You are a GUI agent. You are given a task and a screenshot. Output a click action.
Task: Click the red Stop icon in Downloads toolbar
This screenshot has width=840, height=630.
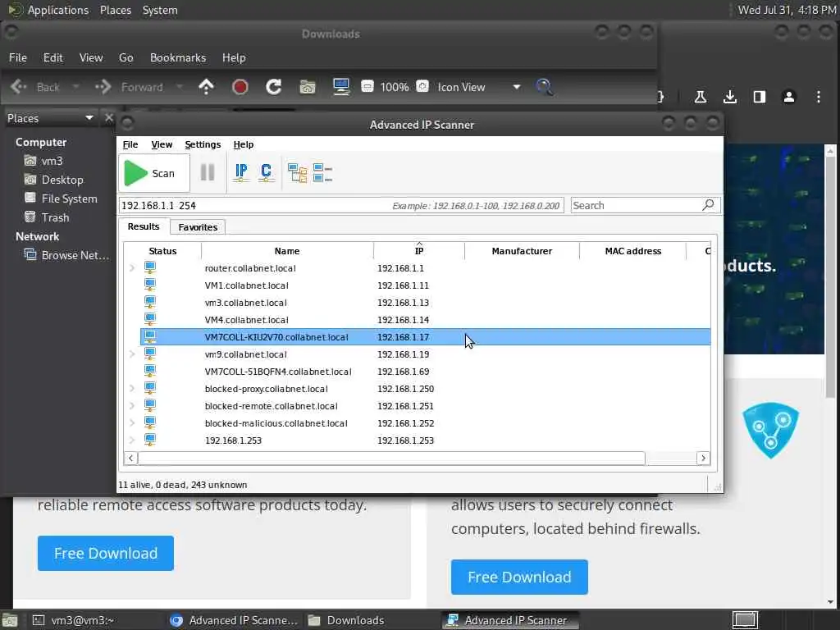click(x=240, y=87)
